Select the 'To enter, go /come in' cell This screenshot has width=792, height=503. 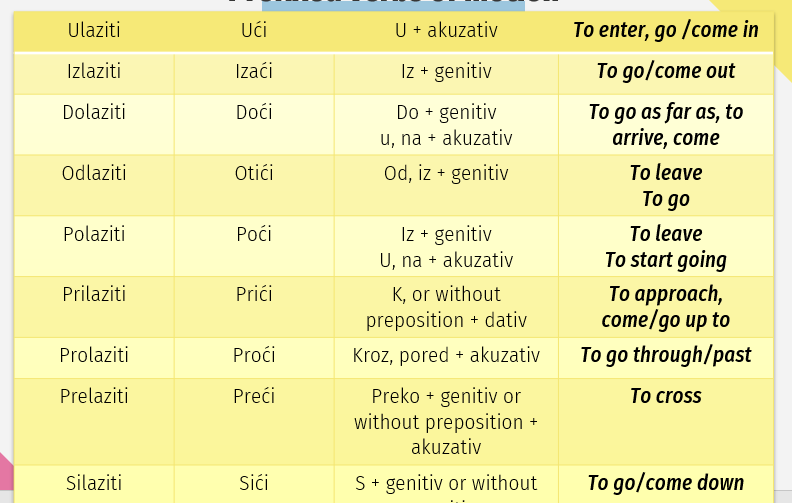tap(666, 31)
